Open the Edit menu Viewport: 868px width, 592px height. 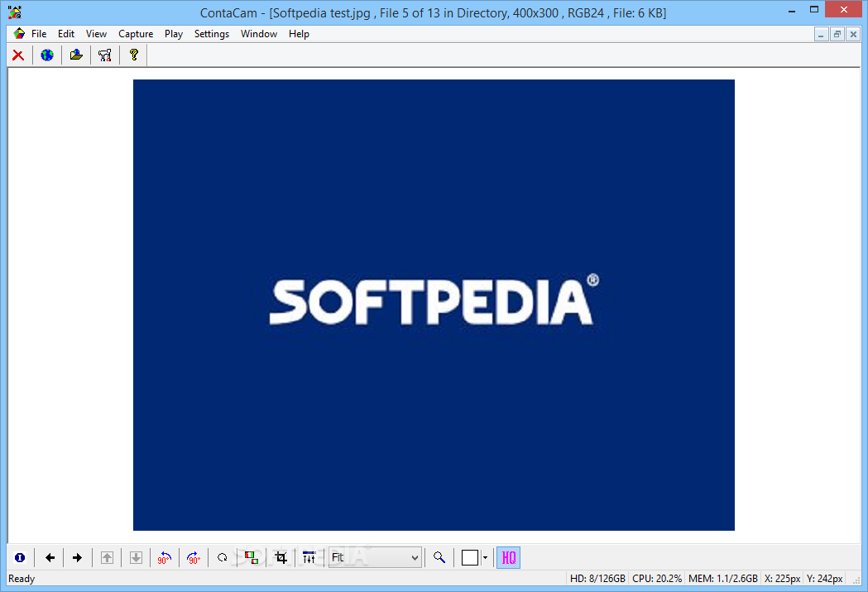(66, 34)
